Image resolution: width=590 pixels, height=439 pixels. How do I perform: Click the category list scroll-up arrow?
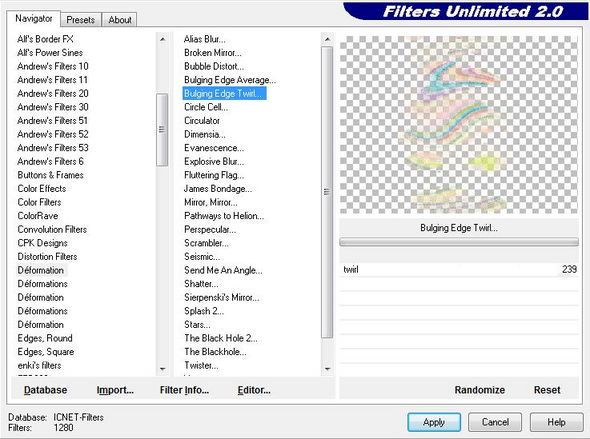[x=162, y=39]
